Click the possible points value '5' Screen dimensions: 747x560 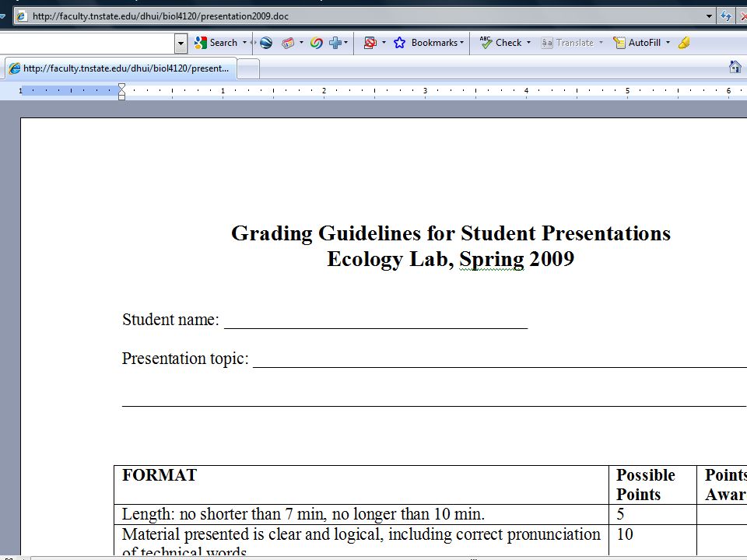[620, 514]
